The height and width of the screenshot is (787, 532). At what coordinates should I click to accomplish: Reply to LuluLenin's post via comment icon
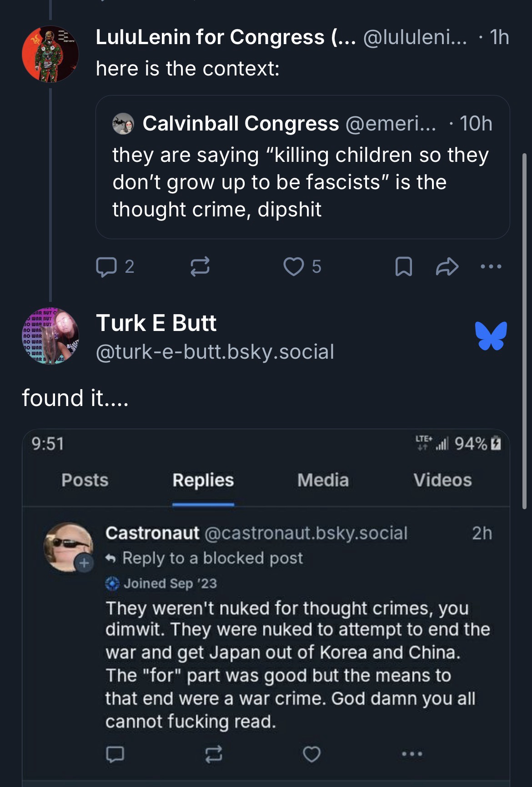click(106, 267)
